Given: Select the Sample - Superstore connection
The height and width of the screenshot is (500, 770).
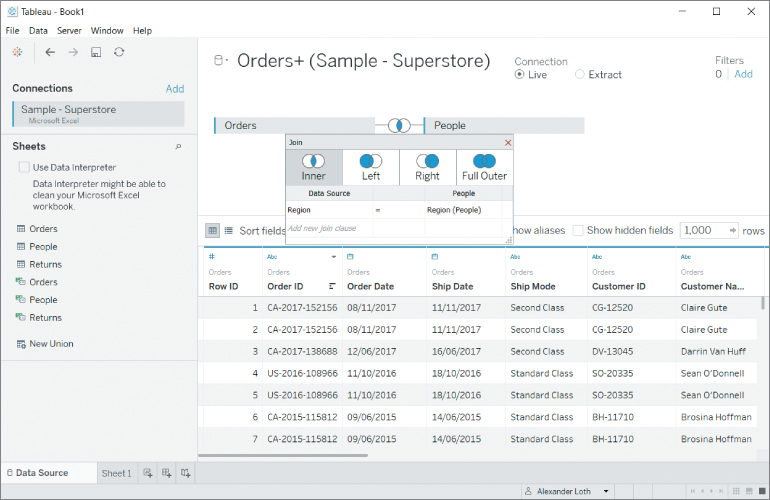Looking at the screenshot, I should point(98,114).
